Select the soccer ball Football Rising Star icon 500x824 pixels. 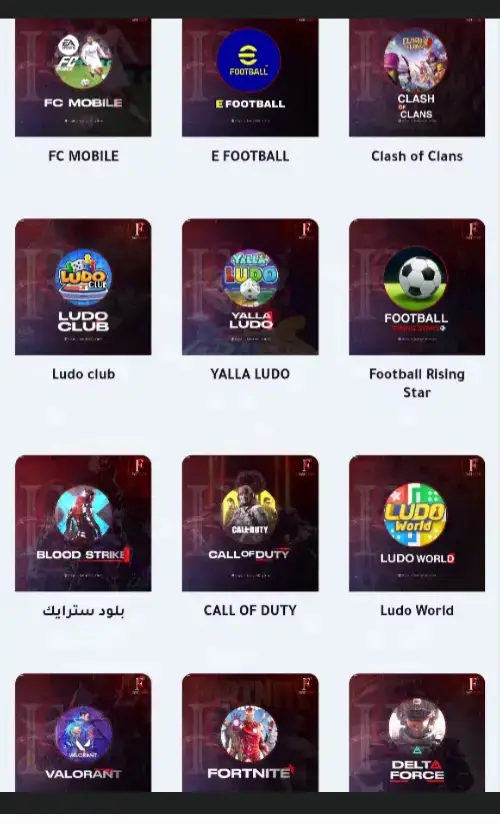(415, 279)
